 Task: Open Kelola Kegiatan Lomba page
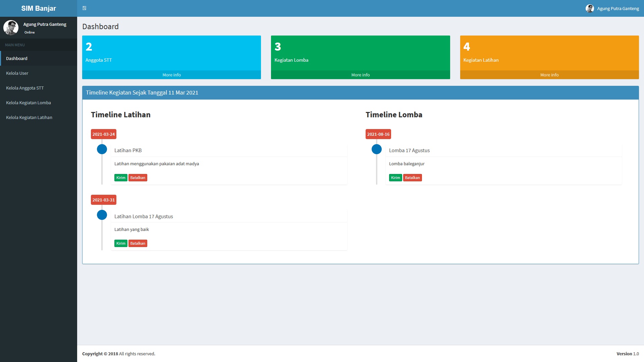tap(29, 103)
